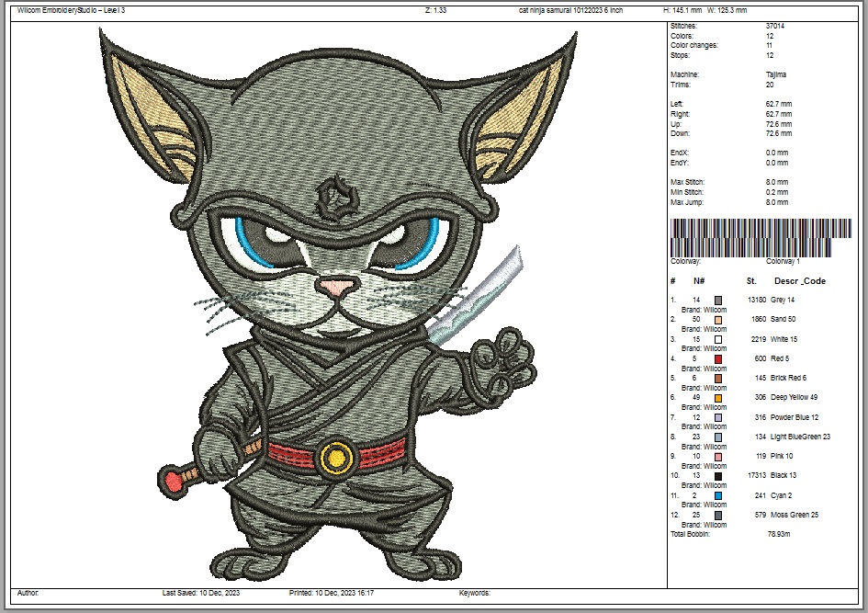Click the design barcode strip
The width and height of the screenshot is (868, 613).
coord(761,237)
